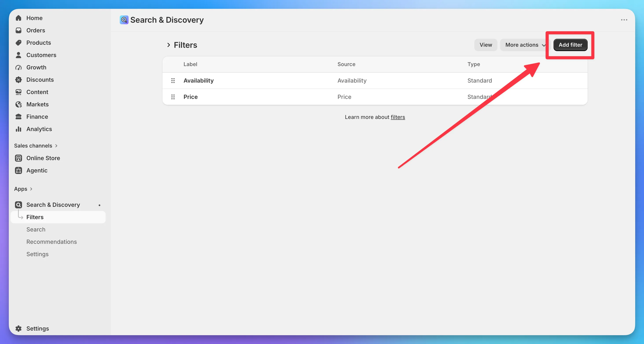Image resolution: width=644 pixels, height=344 pixels.
Task: Click the Search & Discovery sidebar icon
Action: [18, 205]
